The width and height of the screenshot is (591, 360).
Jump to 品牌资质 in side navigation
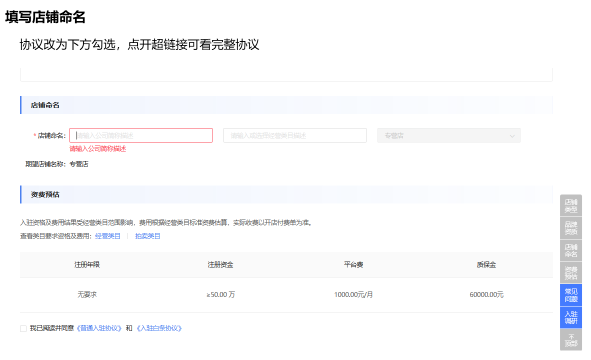pos(571,228)
